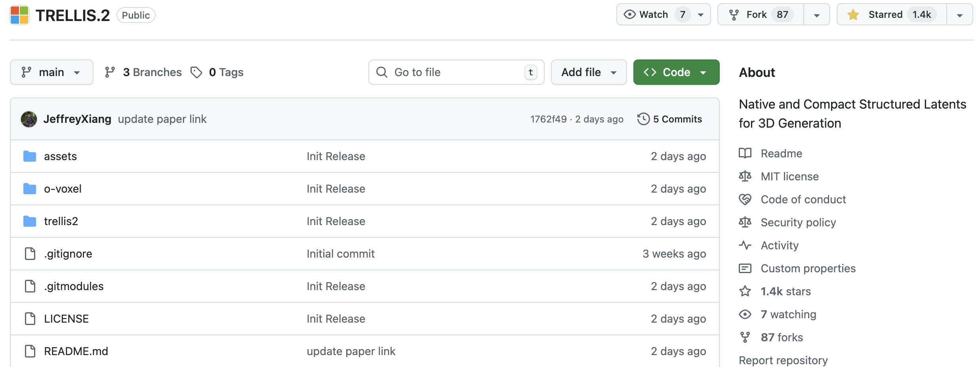Toggle Watch on the repository
This screenshot has height=367, width=980.
pyautogui.click(x=654, y=15)
